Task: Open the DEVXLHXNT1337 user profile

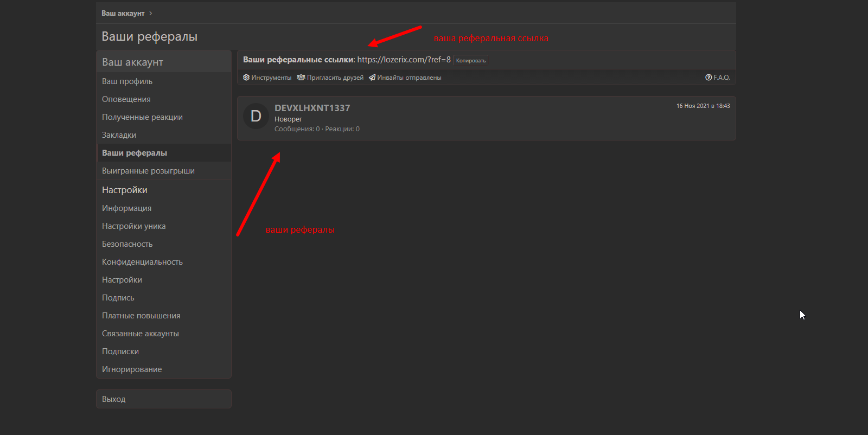Action: pos(312,108)
